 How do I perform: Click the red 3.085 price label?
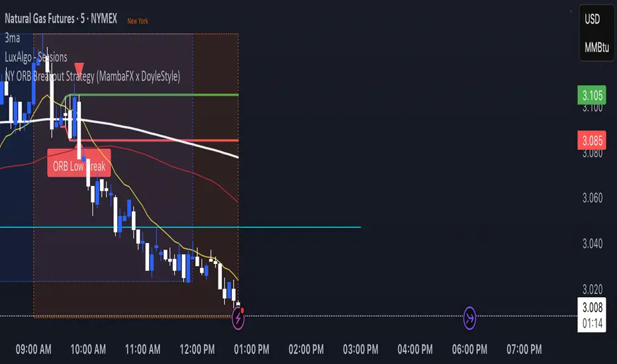click(592, 140)
